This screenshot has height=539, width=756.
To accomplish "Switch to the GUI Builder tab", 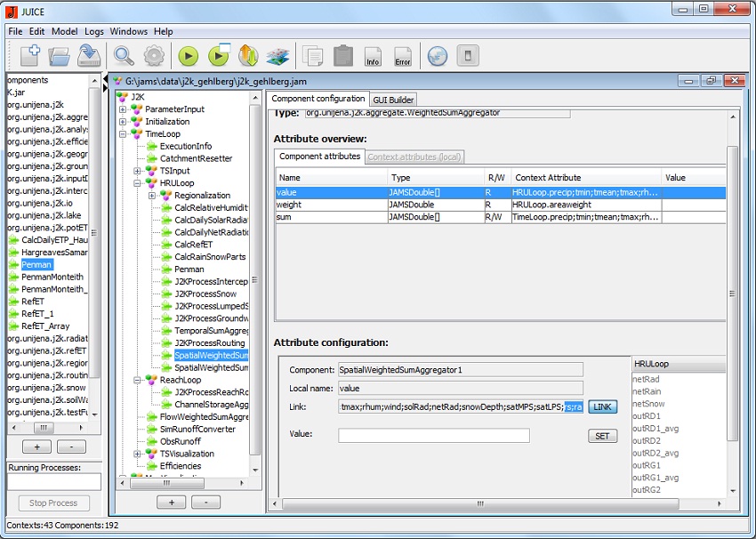I will [x=393, y=100].
